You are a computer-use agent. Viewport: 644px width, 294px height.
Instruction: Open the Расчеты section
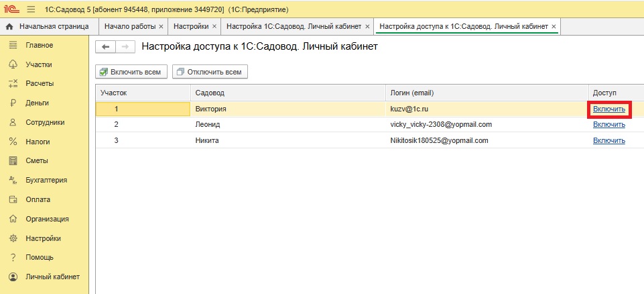pos(40,83)
